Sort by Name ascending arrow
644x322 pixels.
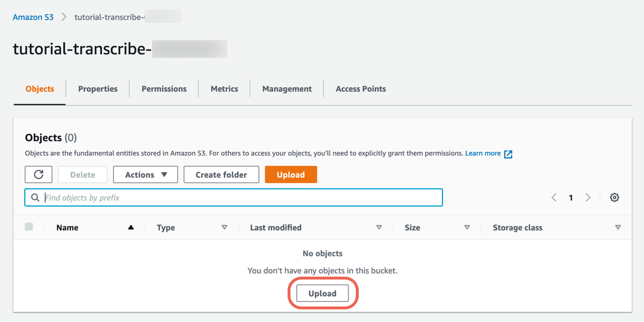coord(131,227)
